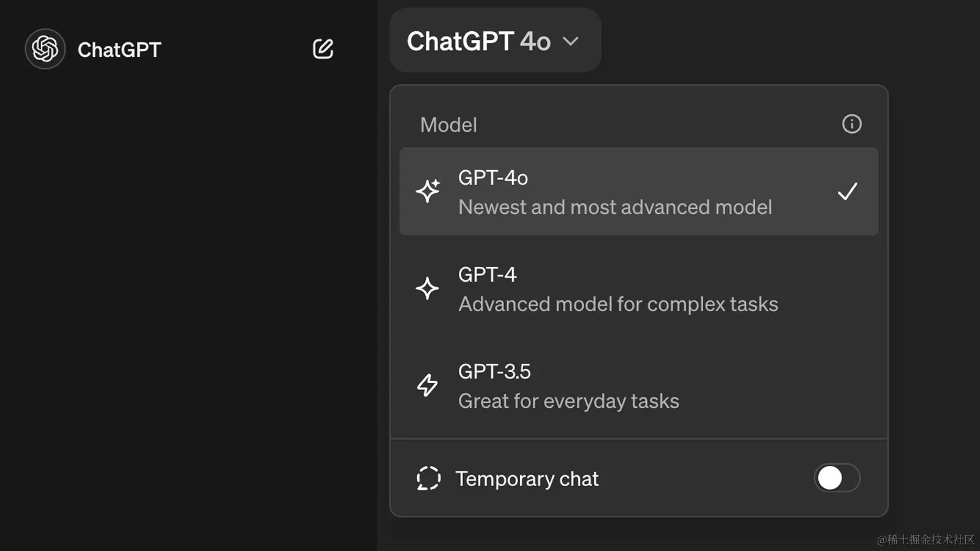The image size is (980, 551).
Task: Click the GPT-4o sparkles icon
Action: [428, 192]
